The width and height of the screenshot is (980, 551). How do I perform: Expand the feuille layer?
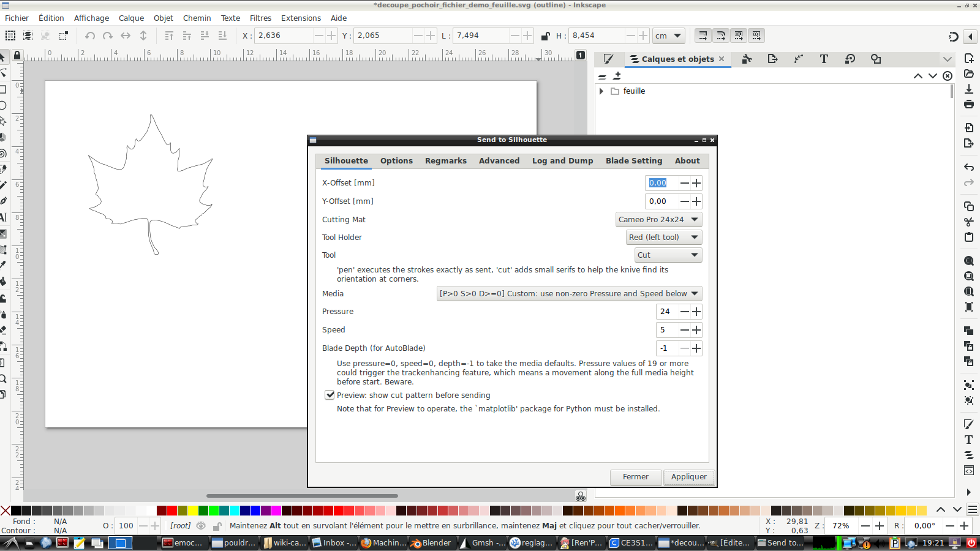(601, 91)
